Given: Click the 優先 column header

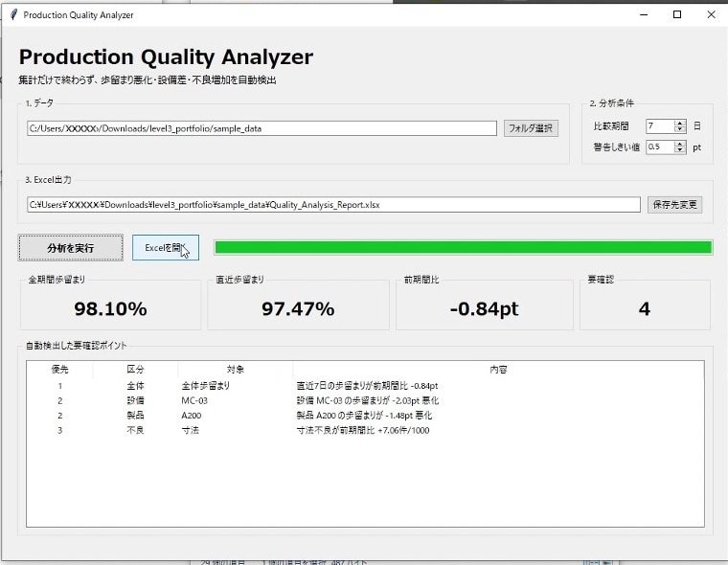Looking at the screenshot, I should coord(60,370).
